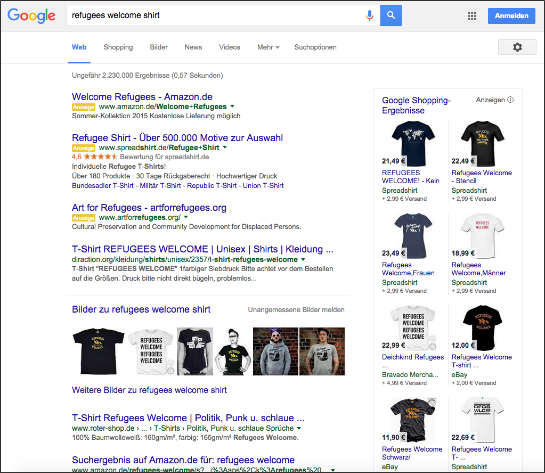
Task: Start voice search with microphone icon
Action: click(x=369, y=15)
